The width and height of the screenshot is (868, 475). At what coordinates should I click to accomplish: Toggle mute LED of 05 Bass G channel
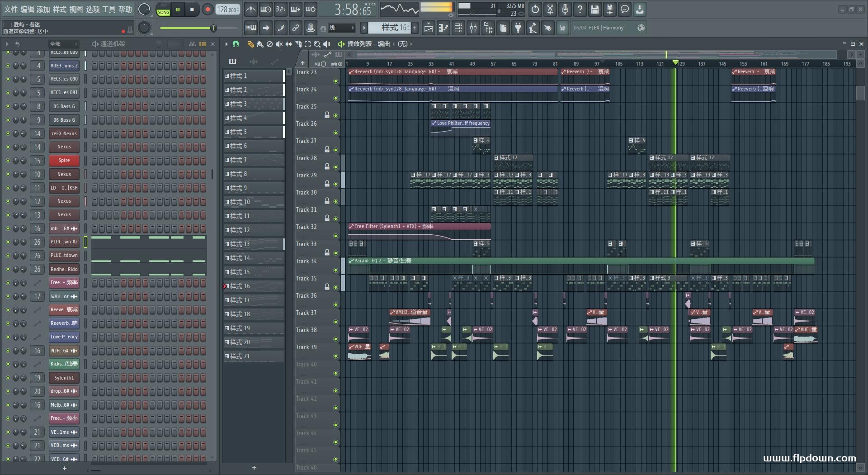pos(8,106)
